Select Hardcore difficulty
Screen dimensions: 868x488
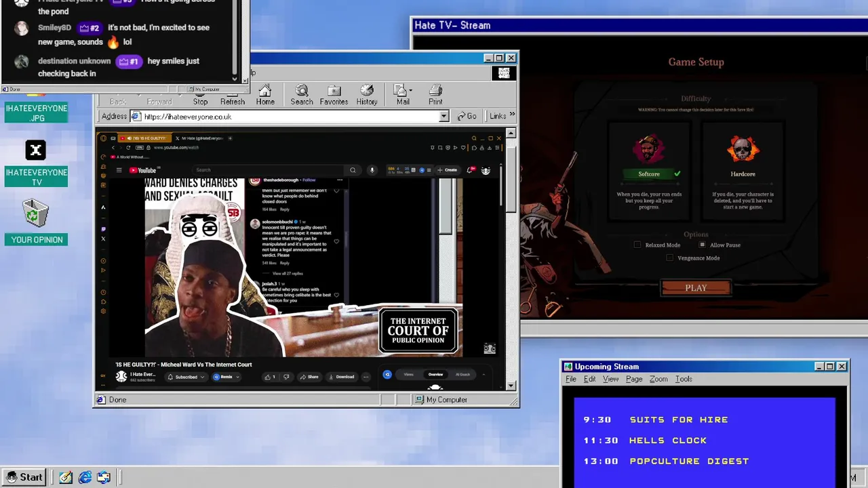[743, 171]
